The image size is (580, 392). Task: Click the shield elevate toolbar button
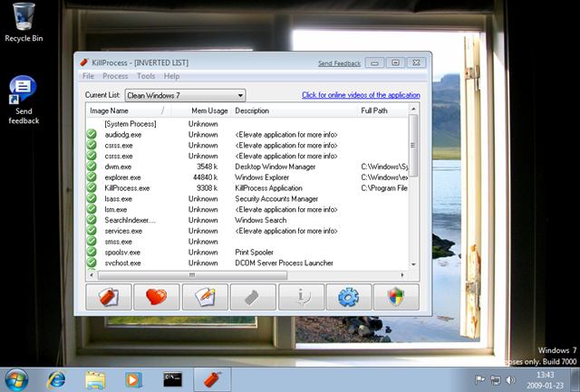point(396,297)
